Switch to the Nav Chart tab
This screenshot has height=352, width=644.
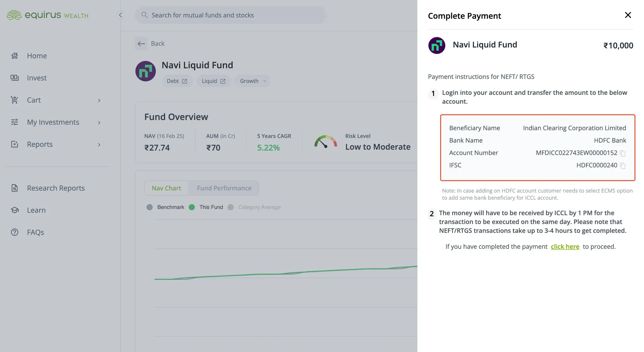(166, 188)
